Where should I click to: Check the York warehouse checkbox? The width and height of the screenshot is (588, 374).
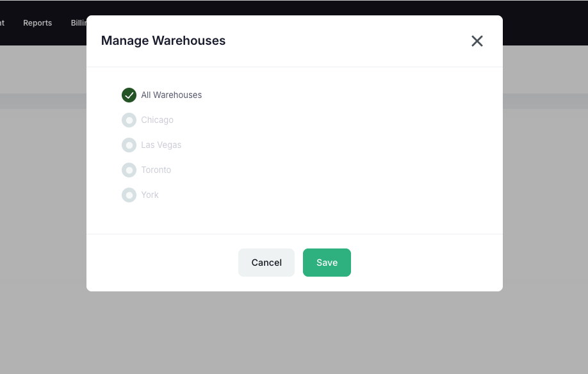coord(129,195)
